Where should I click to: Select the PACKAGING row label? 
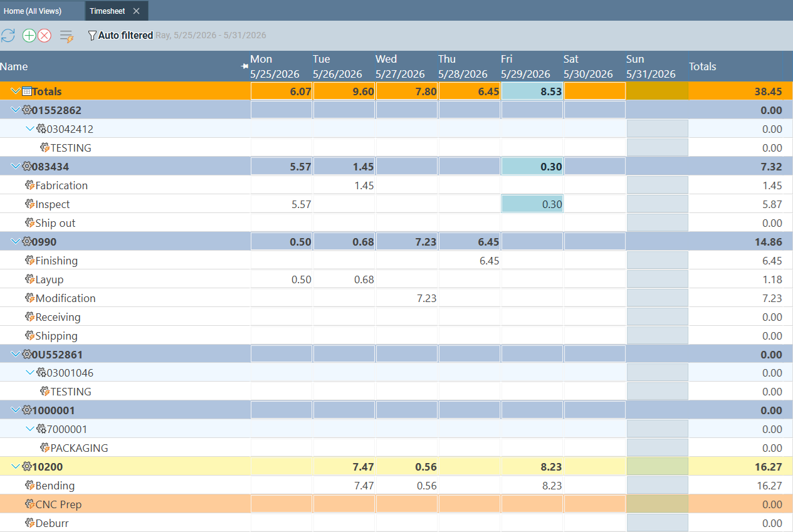click(79, 448)
